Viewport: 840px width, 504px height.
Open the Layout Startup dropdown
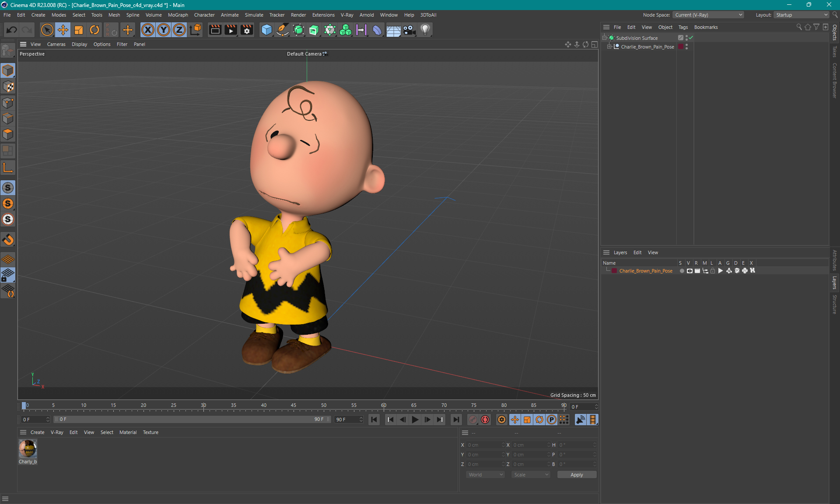click(x=802, y=15)
